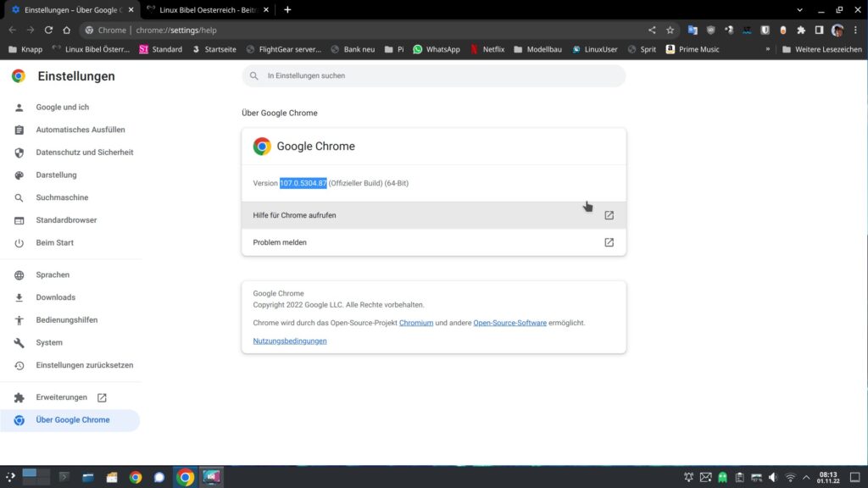Screen dimensions: 868x488
Task: Open the tab search dropdown arrow
Action: click(799, 10)
